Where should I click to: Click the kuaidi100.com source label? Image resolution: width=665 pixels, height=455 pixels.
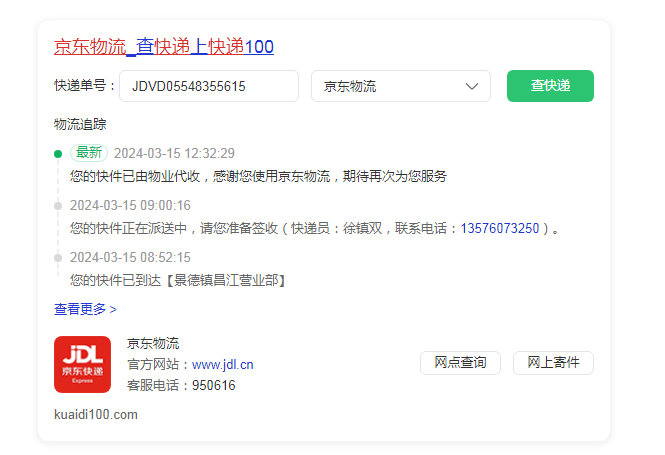click(96, 414)
